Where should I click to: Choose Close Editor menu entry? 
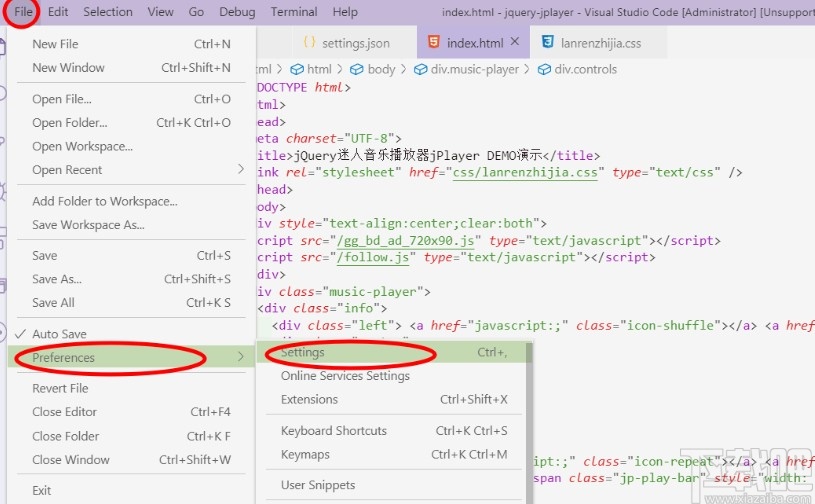[x=131, y=412]
